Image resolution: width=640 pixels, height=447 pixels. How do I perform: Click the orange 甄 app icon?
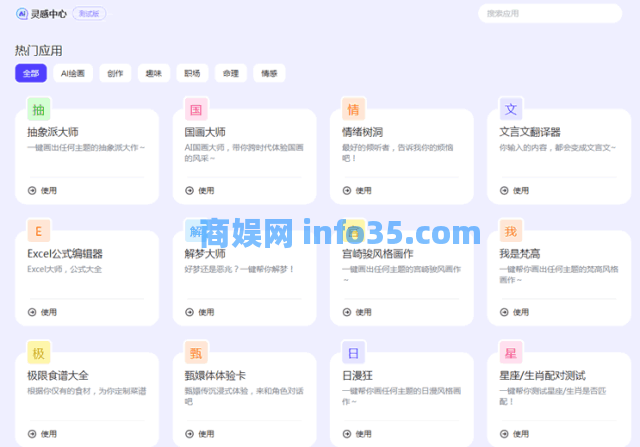(x=196, y=353)
